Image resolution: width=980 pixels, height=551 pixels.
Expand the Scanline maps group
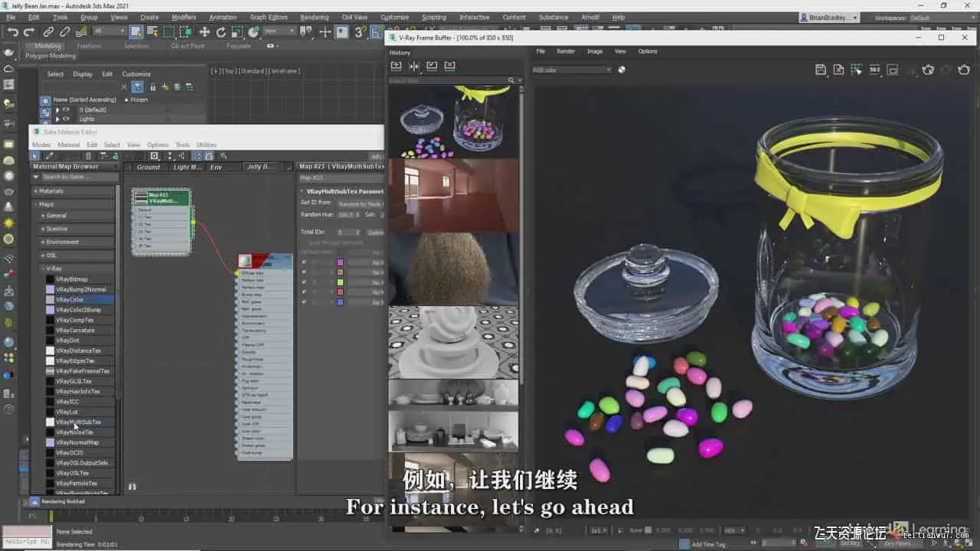[43, 229]
